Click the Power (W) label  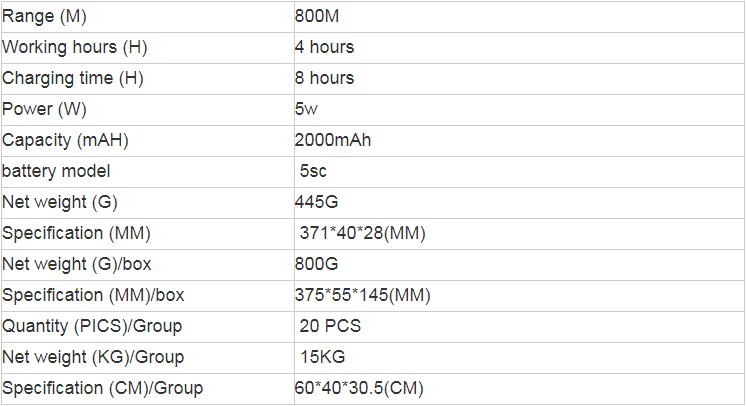47,109
